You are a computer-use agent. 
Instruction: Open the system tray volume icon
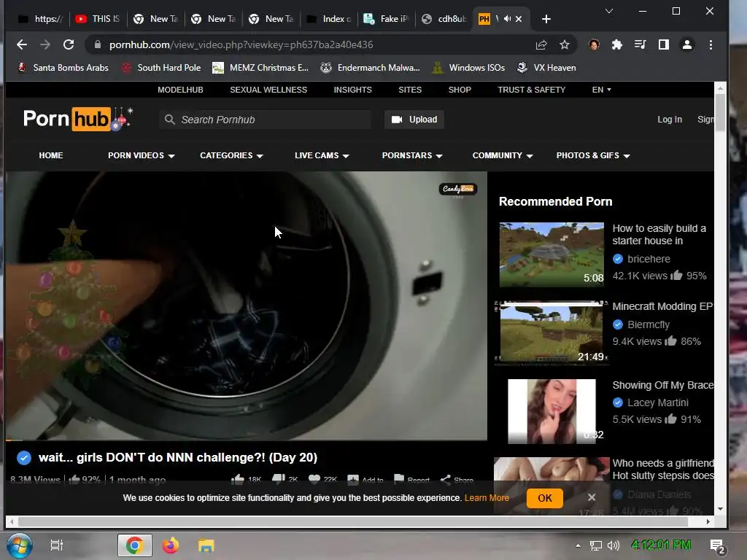pyautogui.click(x=614, y=545)
